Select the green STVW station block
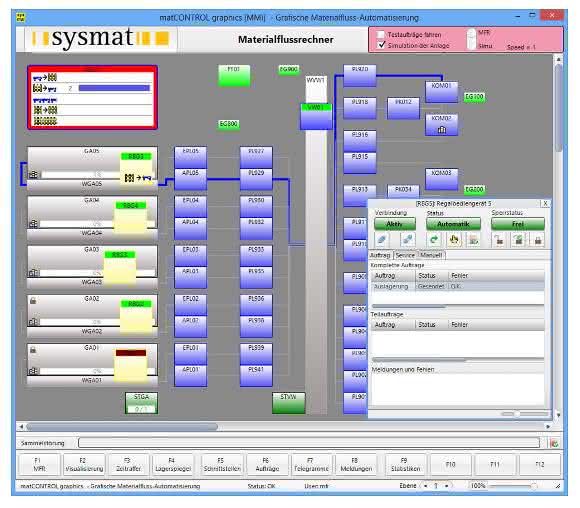Image resolution: width=580 pixels, height=508 pixels. [x=289, y=403]
